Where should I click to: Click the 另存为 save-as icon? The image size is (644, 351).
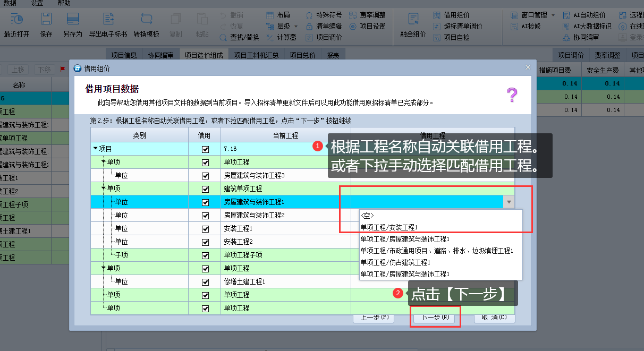coord(72,24)
